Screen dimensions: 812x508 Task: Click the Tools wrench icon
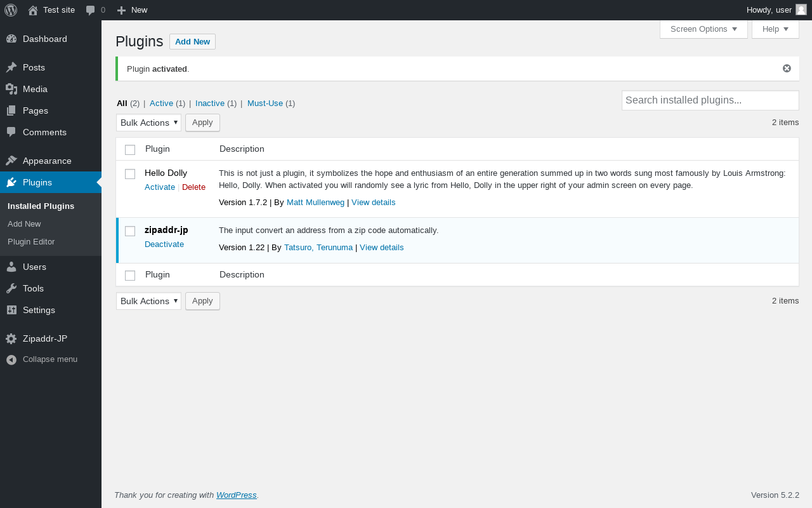coord(11,288)
